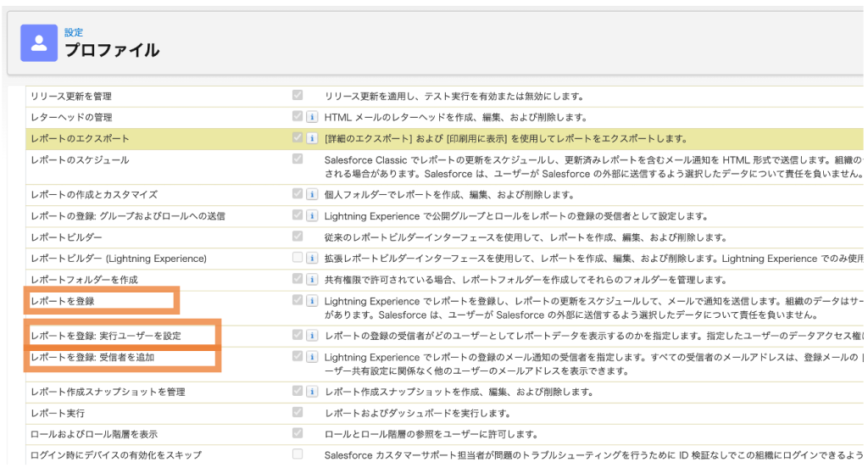Click info icon for レポートを登録: 受信者を追加

tap(312, 357)
